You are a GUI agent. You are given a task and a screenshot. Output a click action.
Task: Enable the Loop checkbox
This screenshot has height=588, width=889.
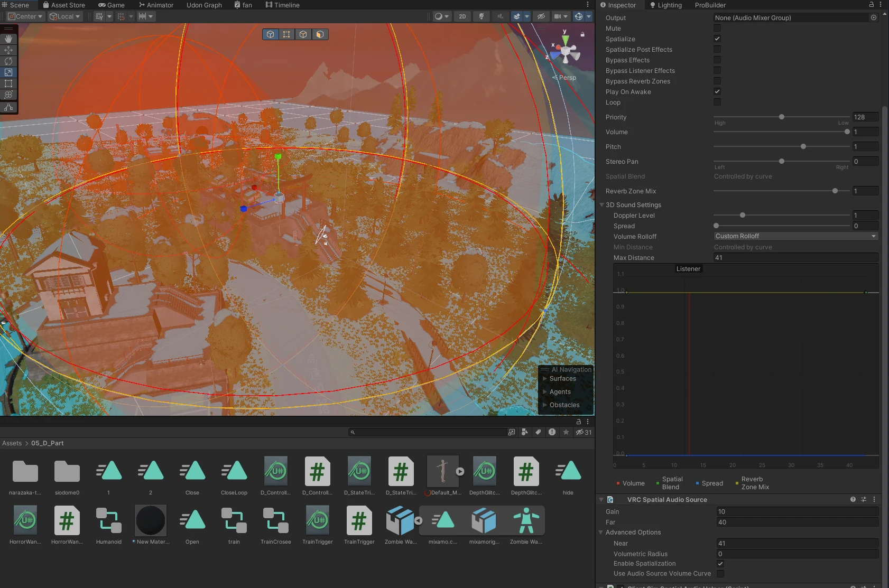(x=717, y=102)
